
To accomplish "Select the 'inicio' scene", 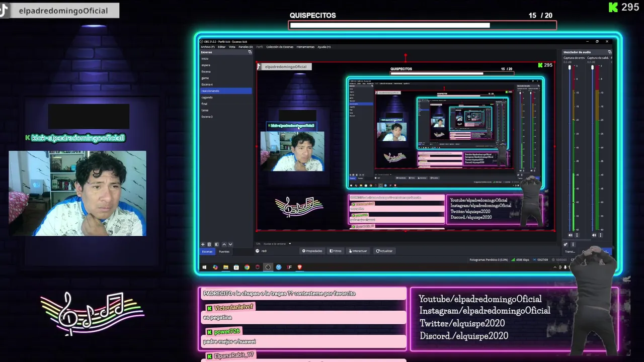I will click(x=225, y=59).
